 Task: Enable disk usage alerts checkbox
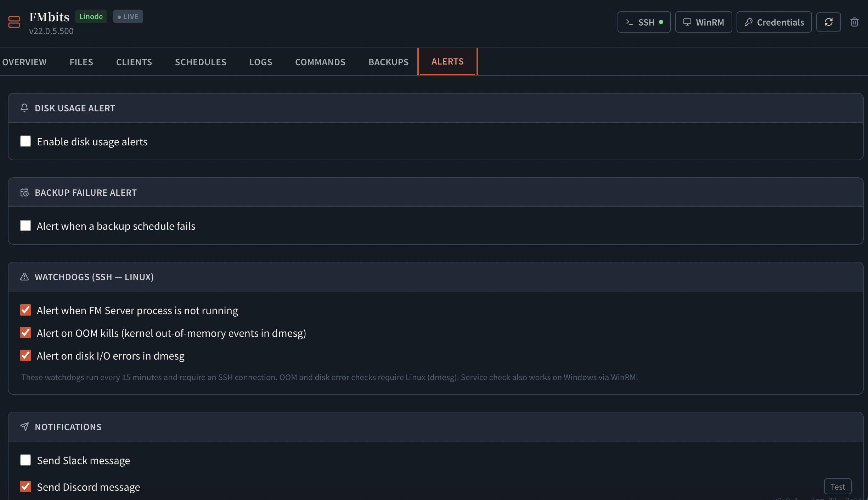26,141
